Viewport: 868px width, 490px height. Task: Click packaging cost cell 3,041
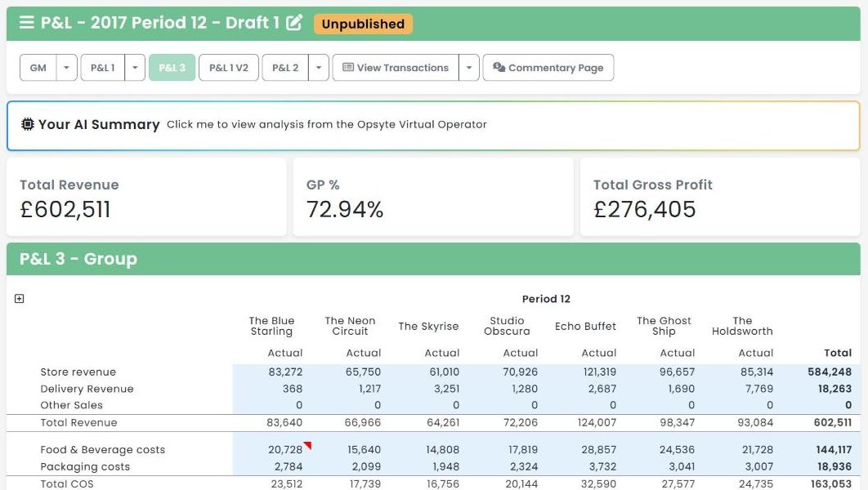(x=682, y=467)
